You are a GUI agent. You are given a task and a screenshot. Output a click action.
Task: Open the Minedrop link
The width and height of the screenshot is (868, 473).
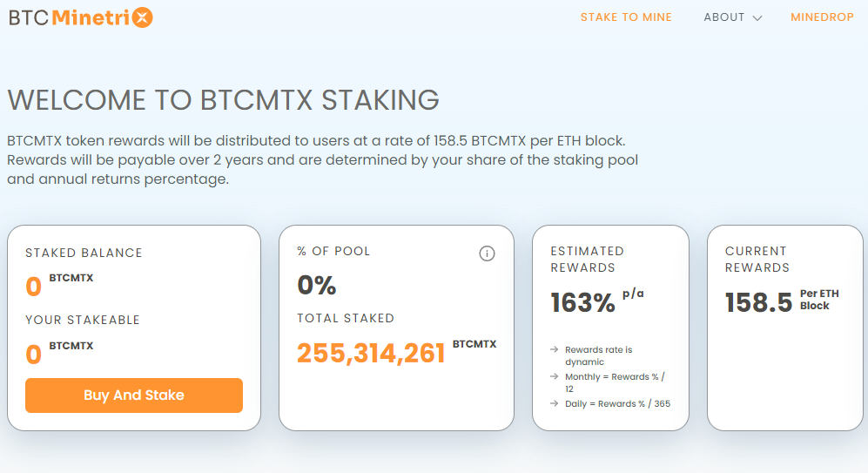click(822, 17)
